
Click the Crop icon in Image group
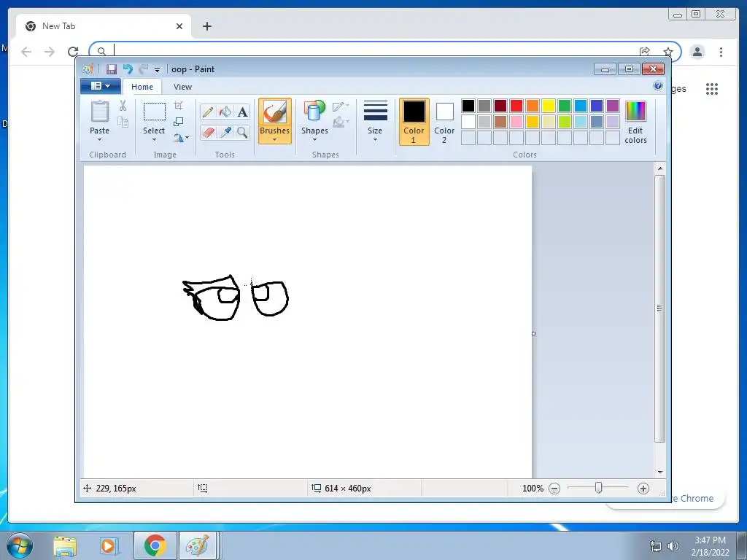point(178,105)
